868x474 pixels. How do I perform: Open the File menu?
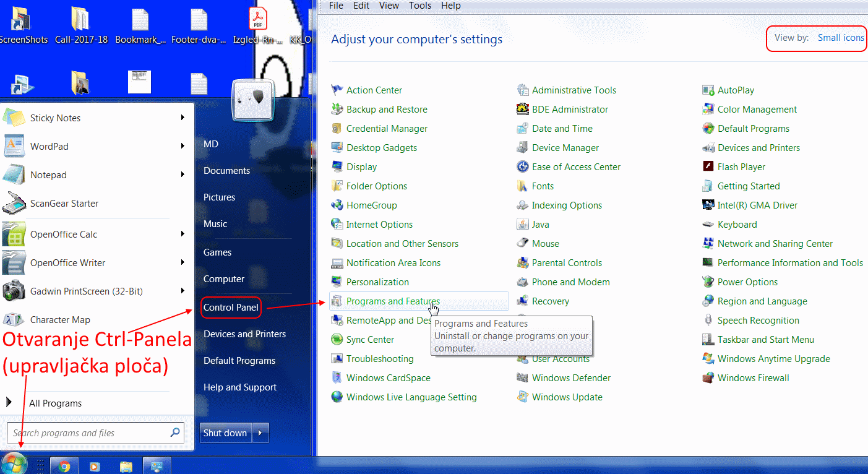[336, 6]
